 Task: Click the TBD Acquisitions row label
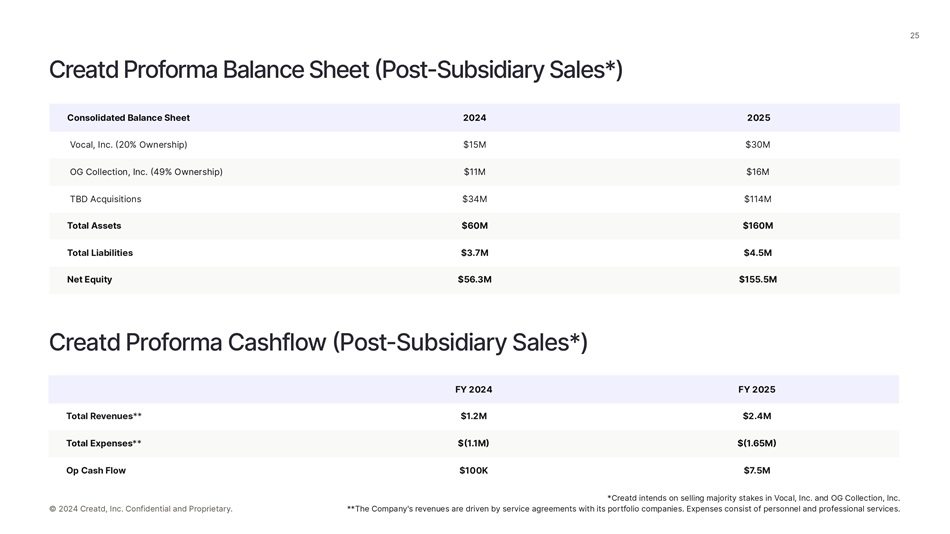(105, 199)
